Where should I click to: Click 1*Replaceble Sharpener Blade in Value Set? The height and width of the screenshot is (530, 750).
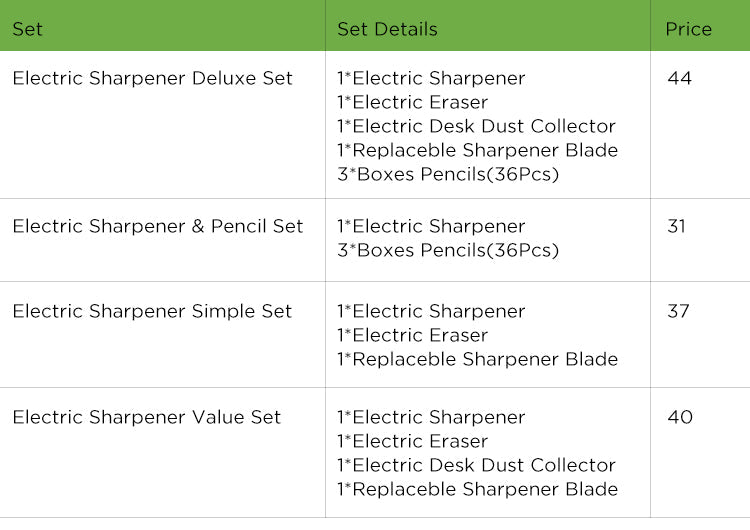tap(478, 489)
